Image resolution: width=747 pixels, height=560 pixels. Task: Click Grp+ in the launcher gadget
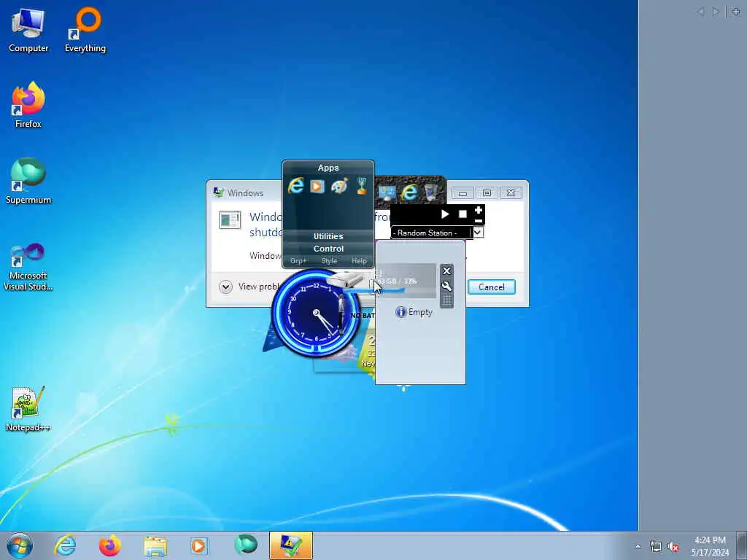(x=298, y=261)
